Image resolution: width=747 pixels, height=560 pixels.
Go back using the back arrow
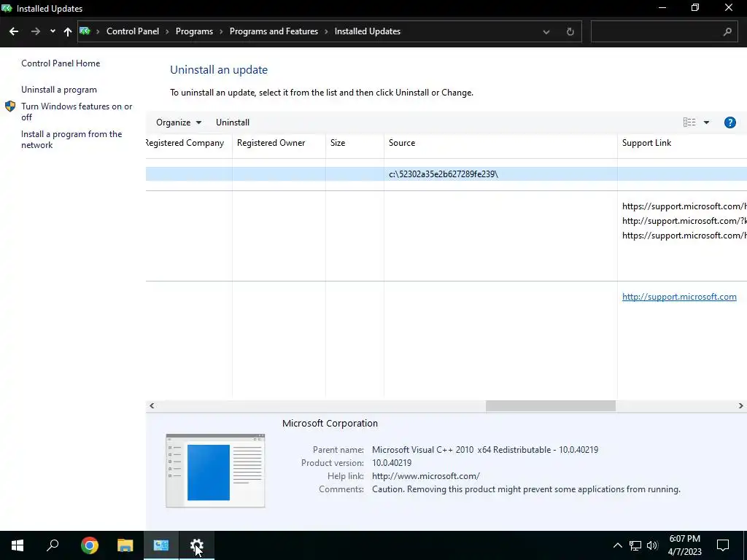[14, 31]
